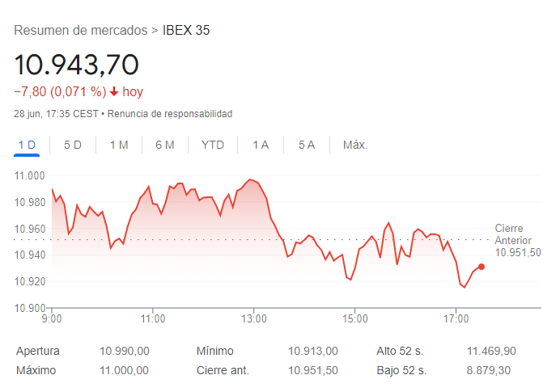Click the Alto 52 s. value
This screenshot has height=392, width=560.
click(490, 351)
